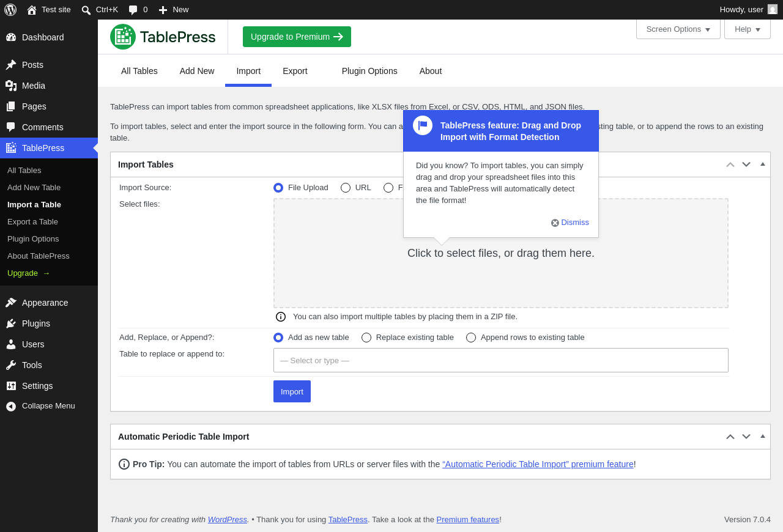Switch to the Export tab
The image size is (783, 532).
click(x=295, y=71)
